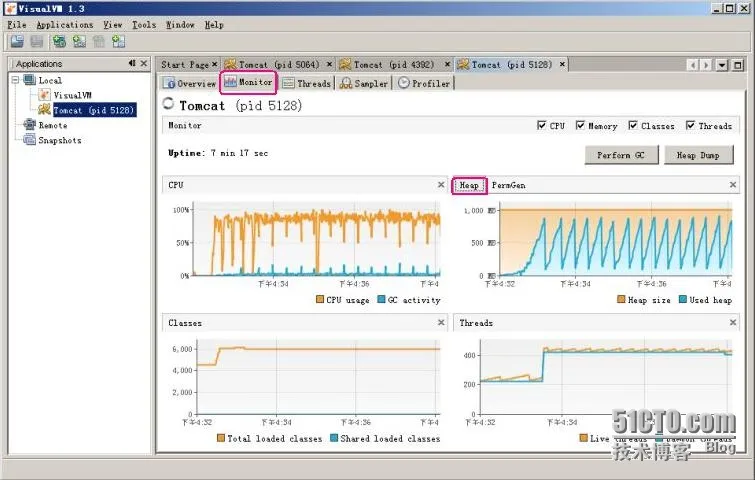
Task: Click the Tomcat cat icon in Applications tree
Action: pos(44,109)
